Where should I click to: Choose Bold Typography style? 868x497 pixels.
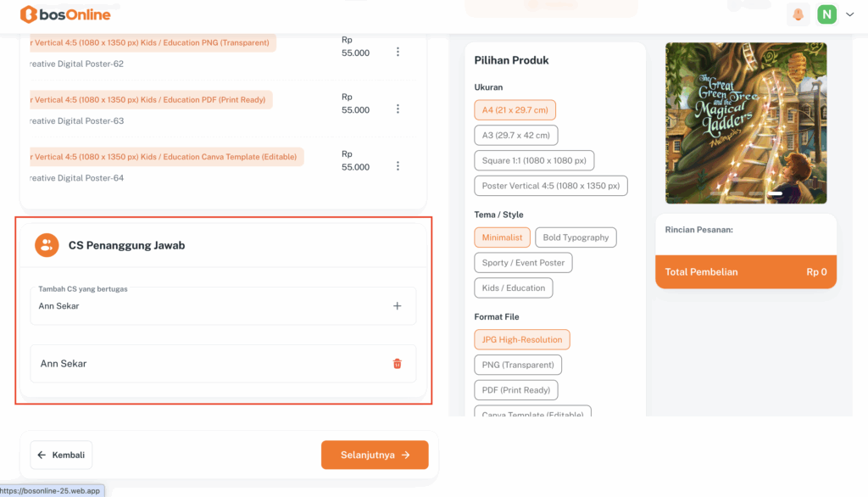pos(576,238)
